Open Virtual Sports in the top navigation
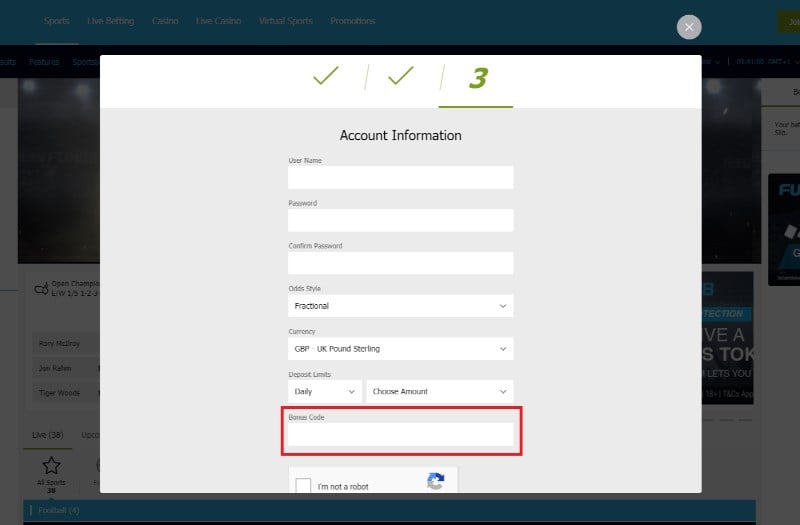 [286, 21]
